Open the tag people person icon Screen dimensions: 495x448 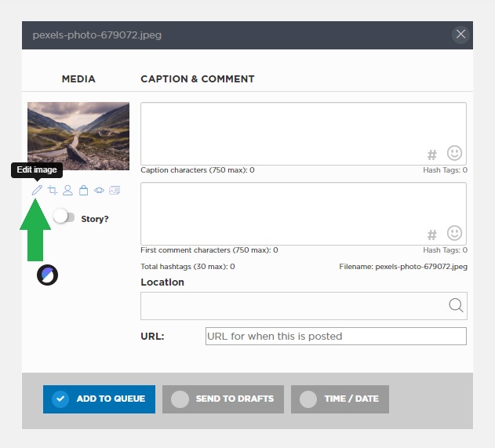67,190
